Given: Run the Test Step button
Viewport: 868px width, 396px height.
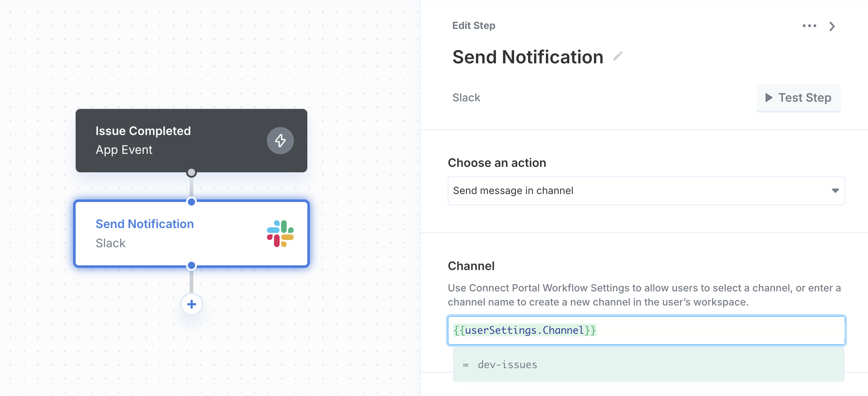Looking at the screenshot, I should point(799,98).
